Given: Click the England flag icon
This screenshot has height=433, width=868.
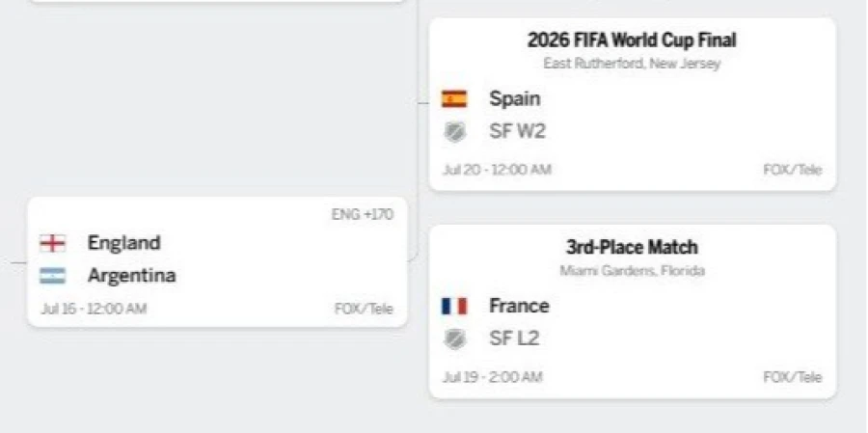Looking at the screenshot, I should pos(53,243).
